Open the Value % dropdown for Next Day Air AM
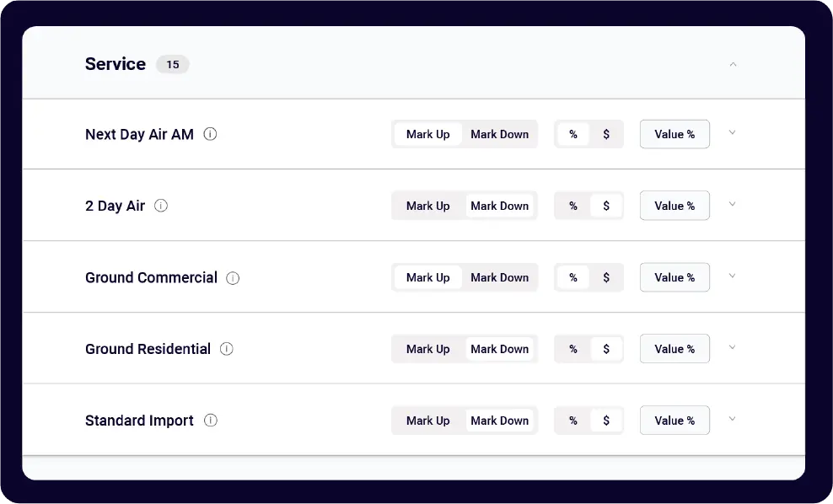The image size is (833, 504). point(674,134)
